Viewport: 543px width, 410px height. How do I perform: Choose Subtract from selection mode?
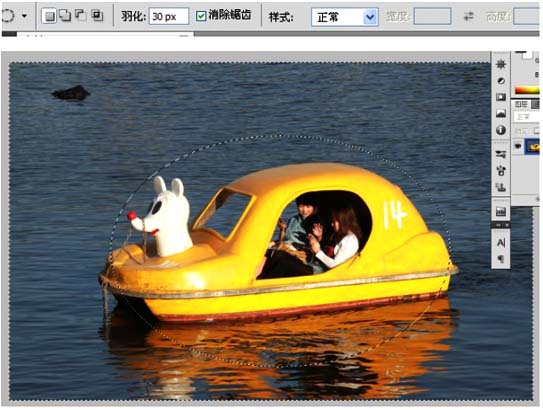[x=81, y=15]
